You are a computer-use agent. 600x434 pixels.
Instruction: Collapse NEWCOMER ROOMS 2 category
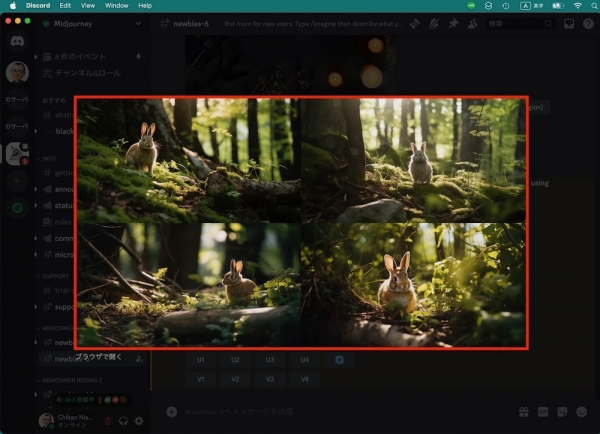69,380
